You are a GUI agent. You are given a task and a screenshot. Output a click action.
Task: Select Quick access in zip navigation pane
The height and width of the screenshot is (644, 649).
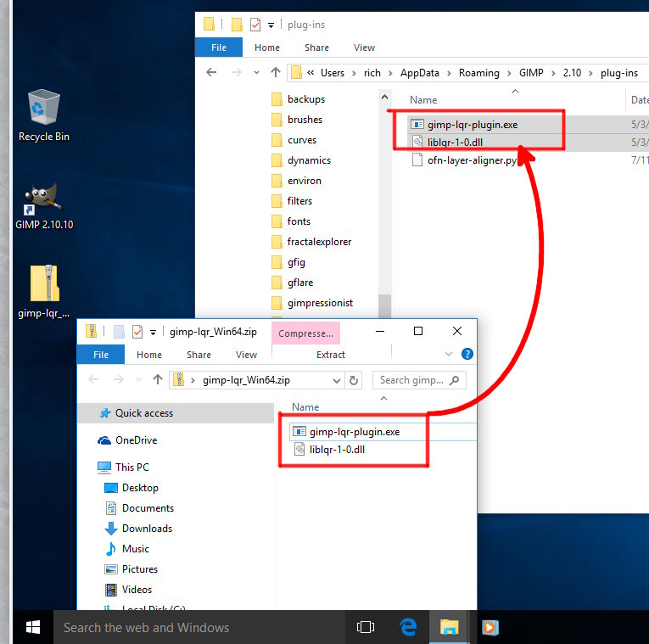(x=176, y=413)
